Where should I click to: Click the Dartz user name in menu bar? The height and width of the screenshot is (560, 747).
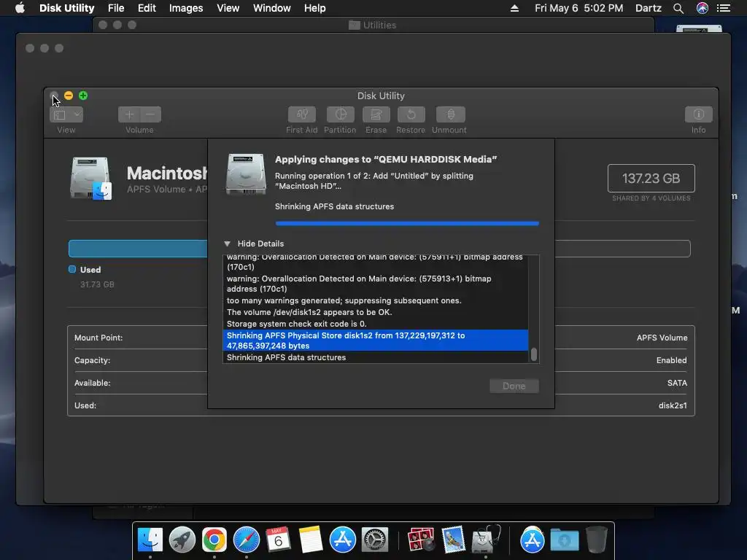click(x=649, y=8)
